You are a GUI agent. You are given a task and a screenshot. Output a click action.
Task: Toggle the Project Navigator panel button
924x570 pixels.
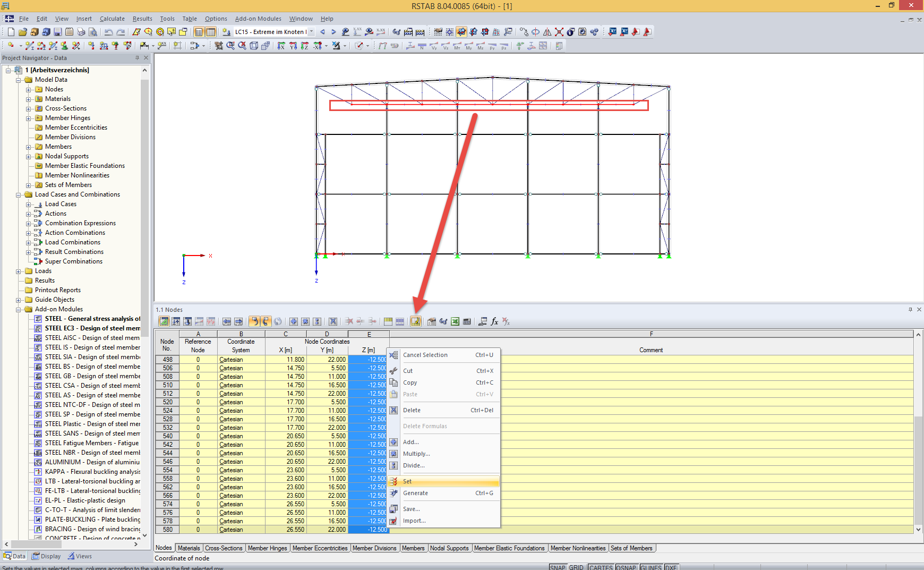[x=199, y=32]
